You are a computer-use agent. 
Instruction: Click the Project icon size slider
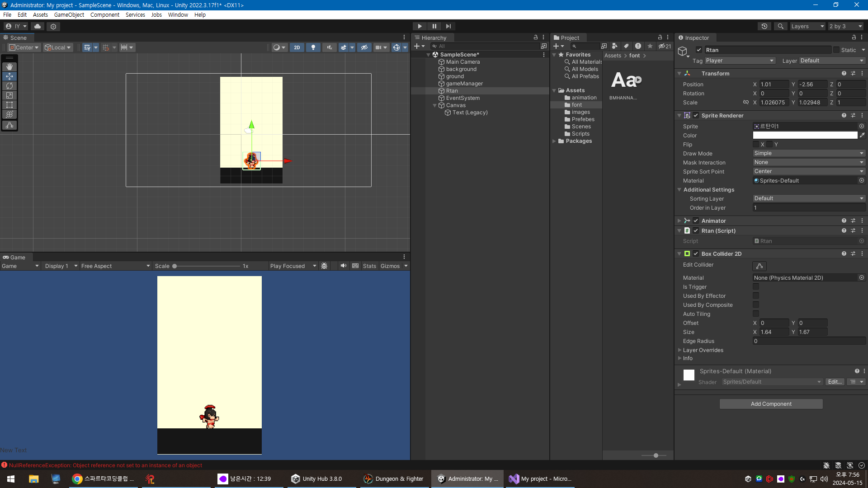(655, 455)
